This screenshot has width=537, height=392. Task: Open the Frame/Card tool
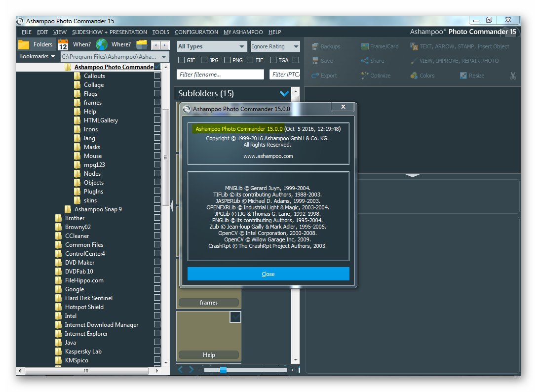tap(380, 46)
